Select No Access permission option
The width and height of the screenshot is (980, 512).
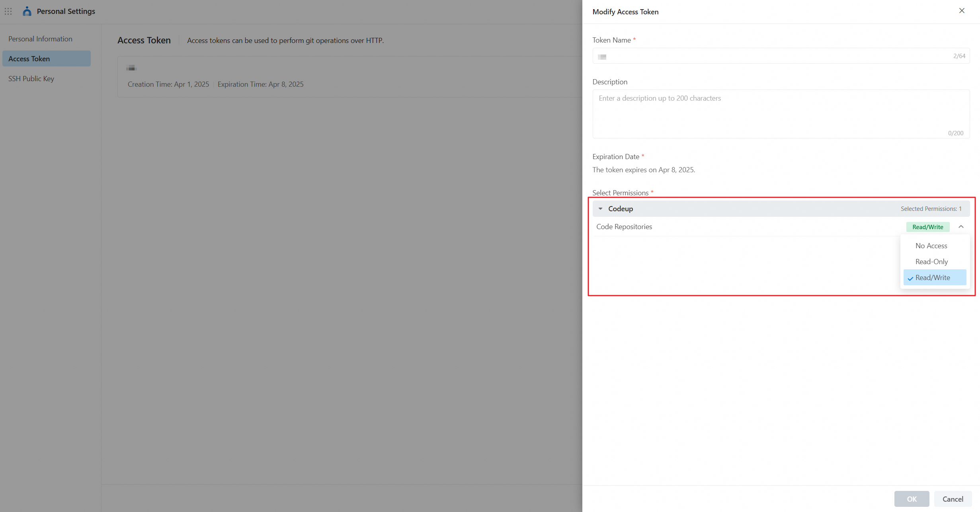(x=931, y=246)
